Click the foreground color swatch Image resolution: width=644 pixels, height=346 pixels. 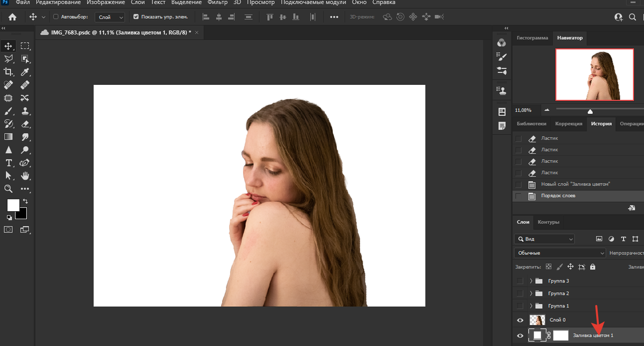(x=13, y=205)
